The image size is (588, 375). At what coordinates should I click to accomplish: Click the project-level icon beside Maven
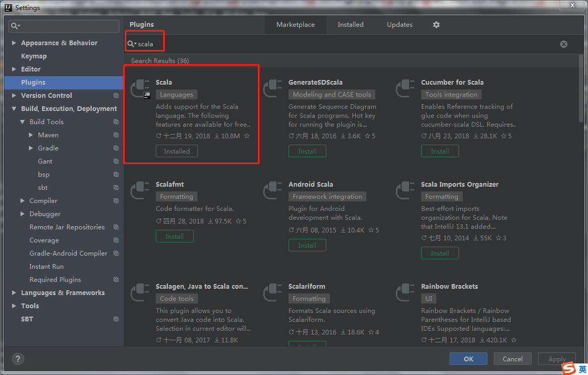pos(116,135)
